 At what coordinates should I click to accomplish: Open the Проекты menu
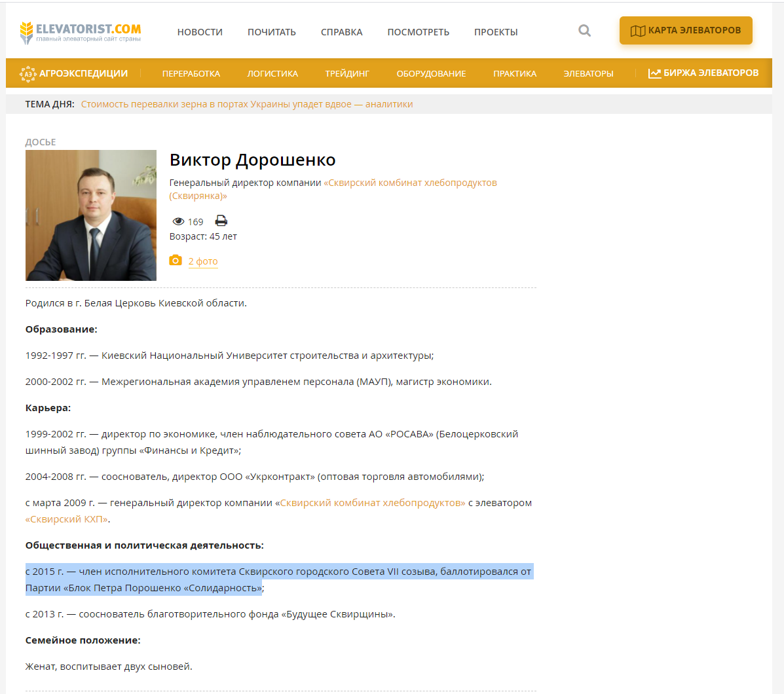point(496,32)
